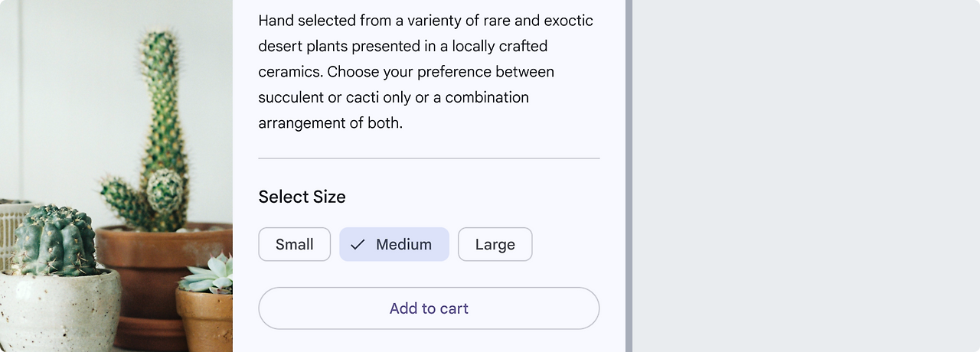Click the Select Size heading

302,197
